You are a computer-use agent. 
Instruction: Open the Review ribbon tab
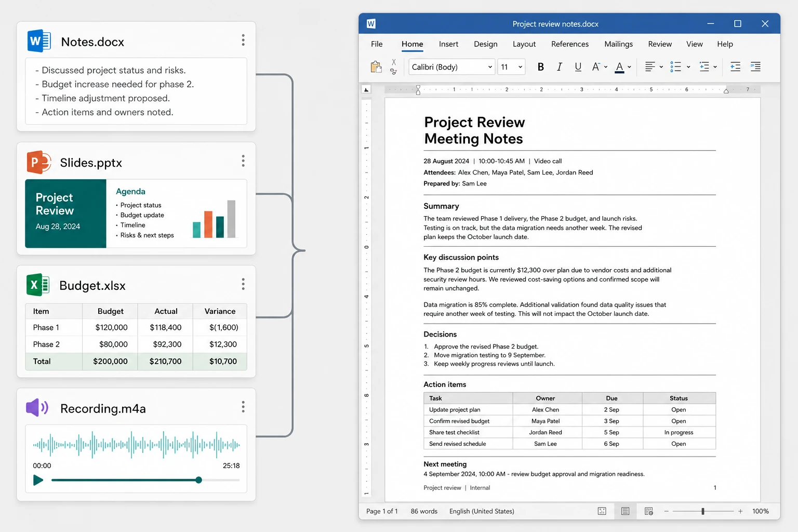click(660, 44)
